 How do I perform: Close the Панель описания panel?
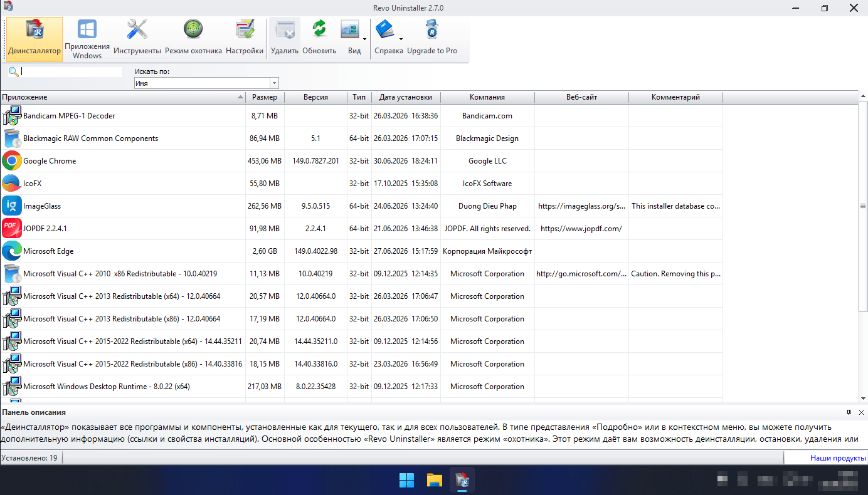pos(861,412)
